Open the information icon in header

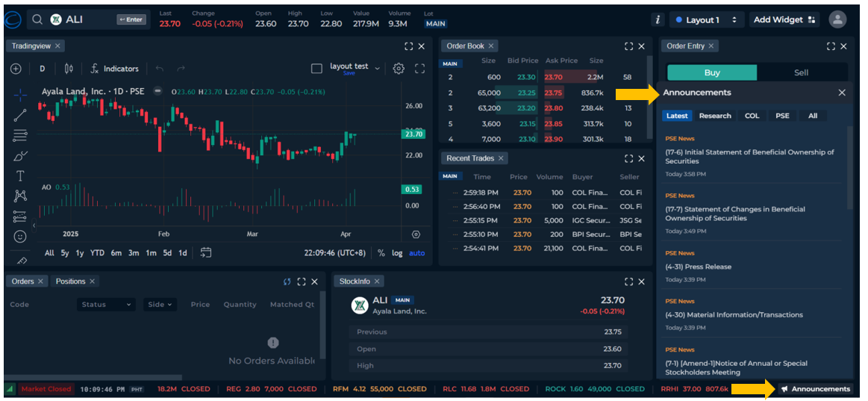click(x=658, y=19)
